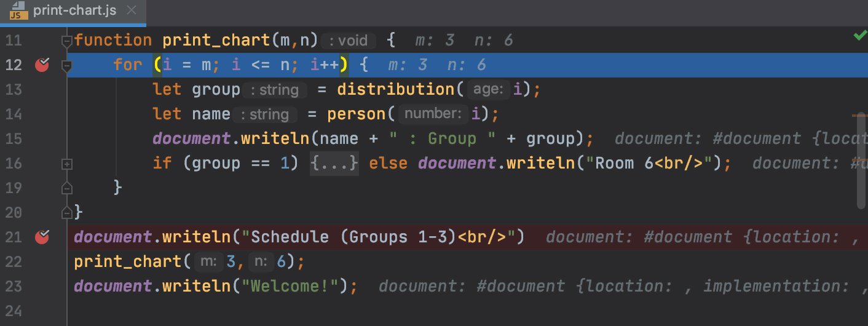Toggle the breakpoint on line 12
The width and height of the screenshot is (868, 326).
click(42, 65)
